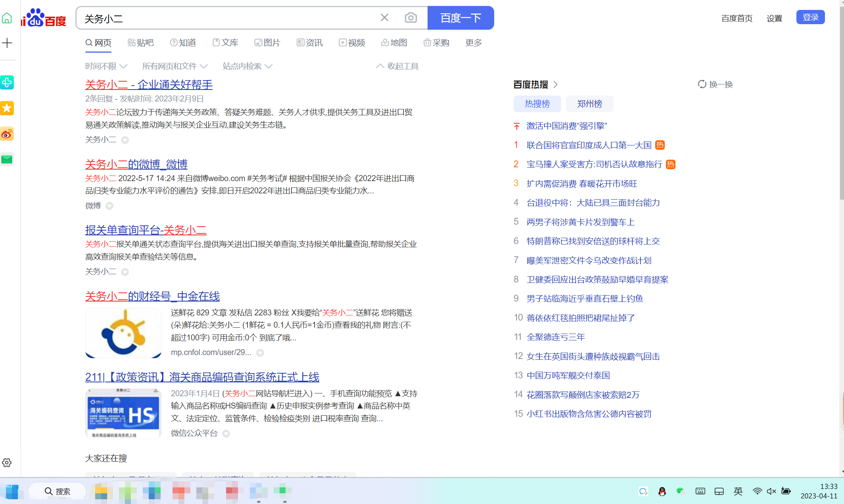Expand source arrow under the first 关务小二 result

coord(125,140)
